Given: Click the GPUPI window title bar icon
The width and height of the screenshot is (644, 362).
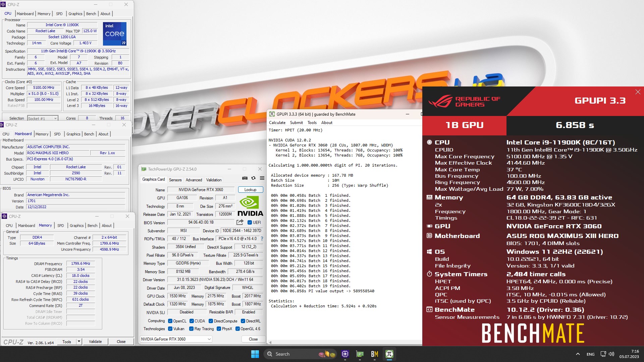Looking at the screenshot, I should (x=272, y=114).
